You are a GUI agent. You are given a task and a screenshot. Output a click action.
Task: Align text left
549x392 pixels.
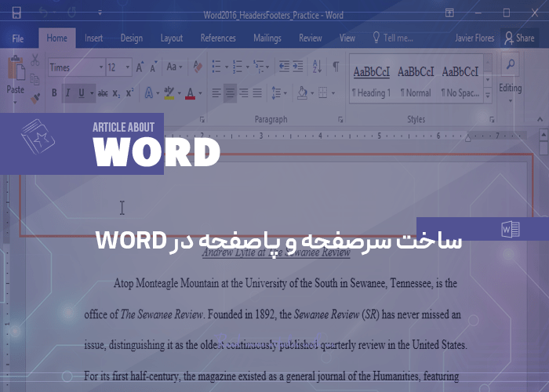pyautogui.click(x=216, y=93)
